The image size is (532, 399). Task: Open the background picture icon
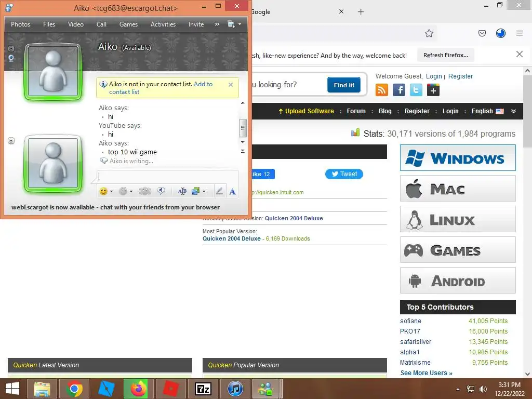pos(195,191)
